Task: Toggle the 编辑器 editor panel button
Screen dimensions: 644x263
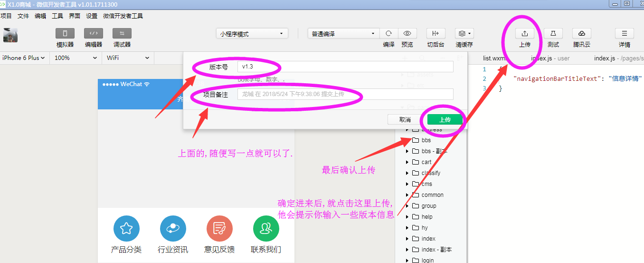Action: tap(94, 34)
